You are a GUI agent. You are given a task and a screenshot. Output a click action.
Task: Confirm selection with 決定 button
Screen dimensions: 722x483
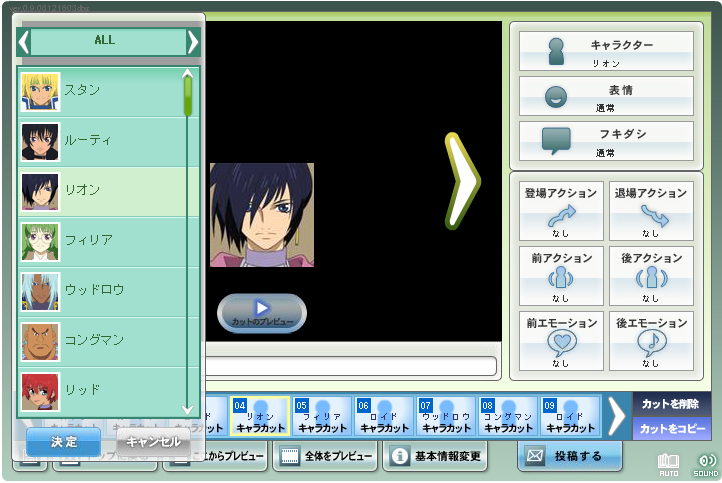pos(64,441)
